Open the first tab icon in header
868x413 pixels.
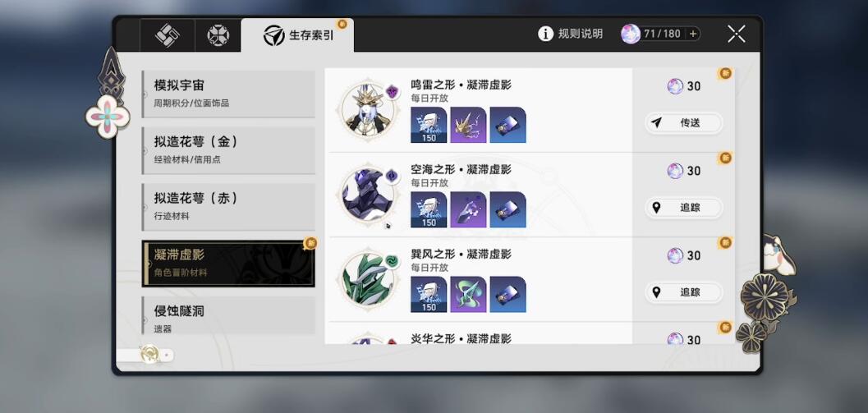(x=168, y=34)
